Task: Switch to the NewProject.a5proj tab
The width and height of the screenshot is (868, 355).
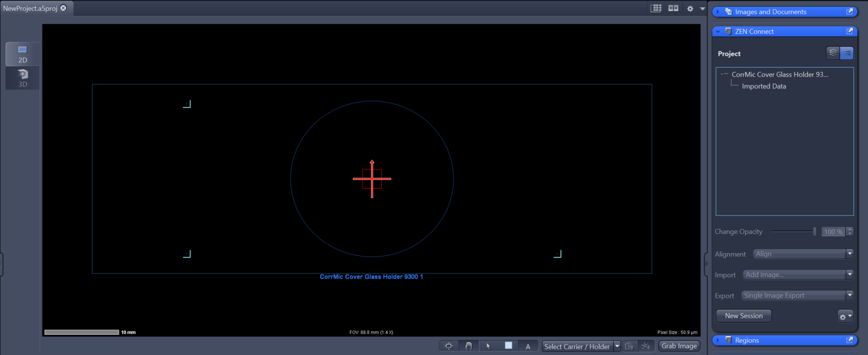Action: pyautogui.click(x=31, y=8)
